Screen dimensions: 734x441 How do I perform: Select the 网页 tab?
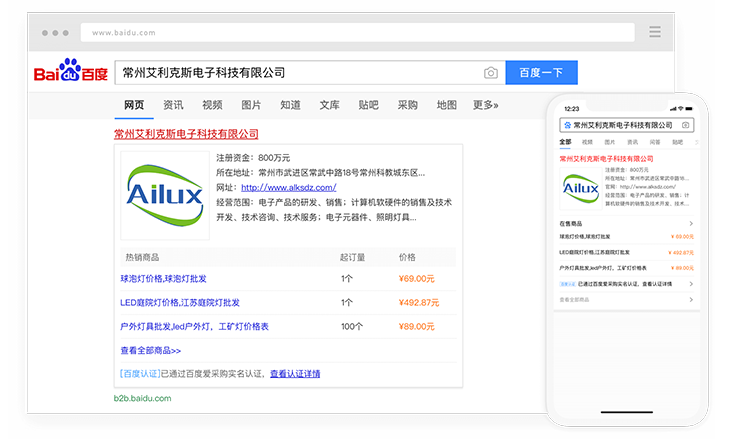click(x=134, y=105)
